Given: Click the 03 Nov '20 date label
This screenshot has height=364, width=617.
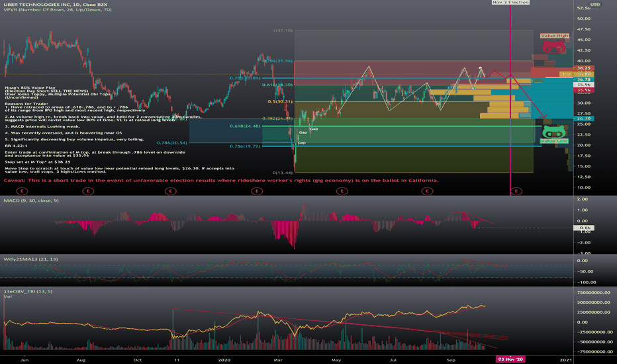Looking at the screenshot, I should (510, 359).
